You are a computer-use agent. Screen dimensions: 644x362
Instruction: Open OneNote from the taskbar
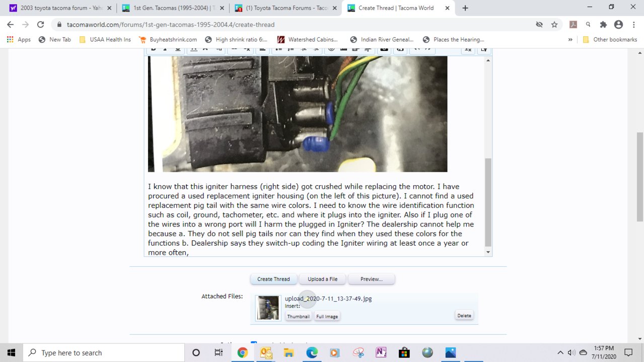pyautogui.click(x=381, y=352)
